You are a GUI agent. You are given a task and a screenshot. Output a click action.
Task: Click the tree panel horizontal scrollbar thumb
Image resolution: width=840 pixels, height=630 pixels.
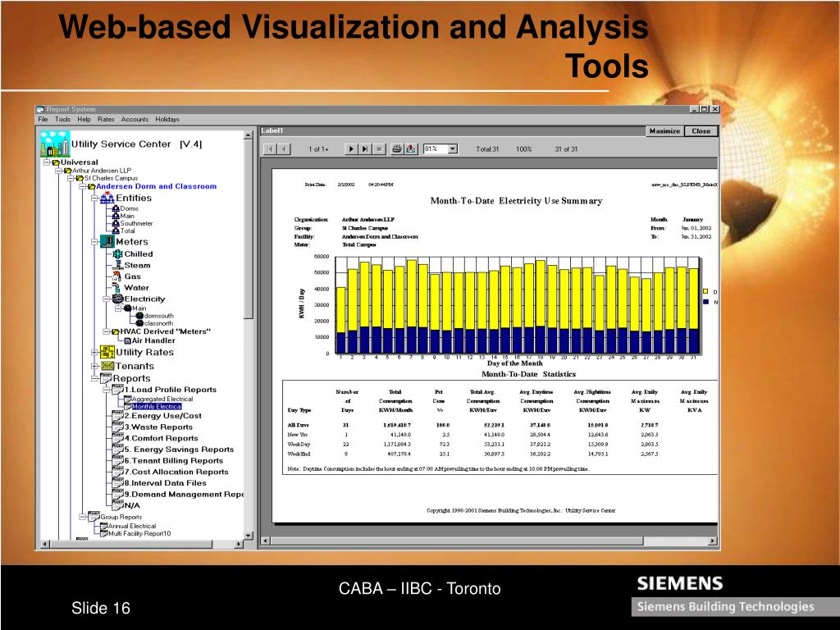coord(131,545)
